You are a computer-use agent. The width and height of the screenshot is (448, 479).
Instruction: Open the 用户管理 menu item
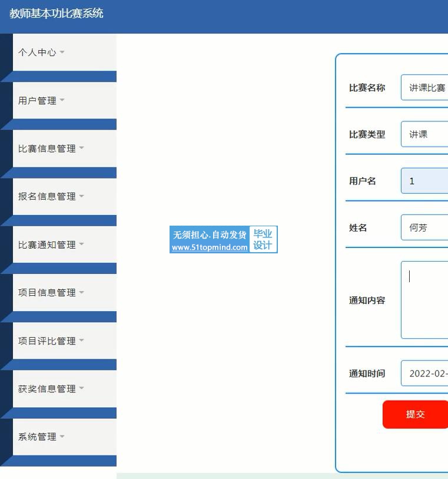(64, 101)
